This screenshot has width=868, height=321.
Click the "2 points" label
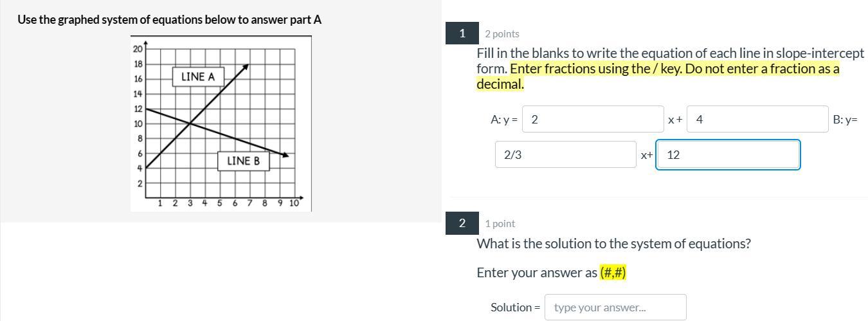502,34
